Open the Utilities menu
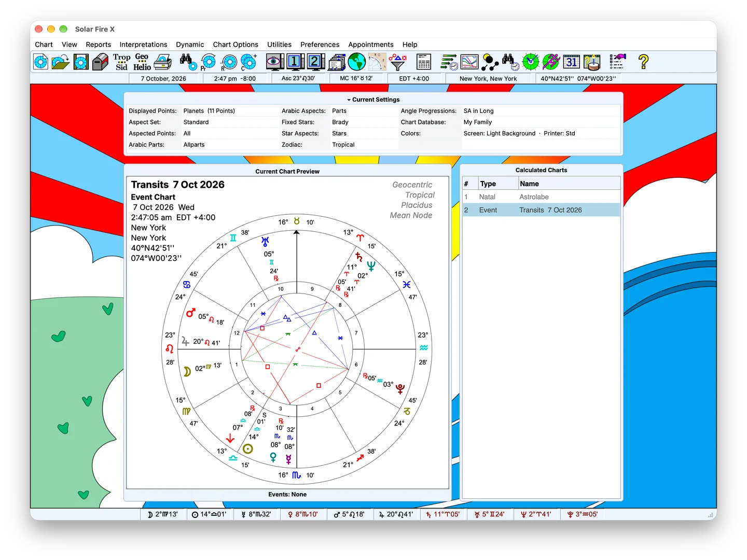 point(279,45)
